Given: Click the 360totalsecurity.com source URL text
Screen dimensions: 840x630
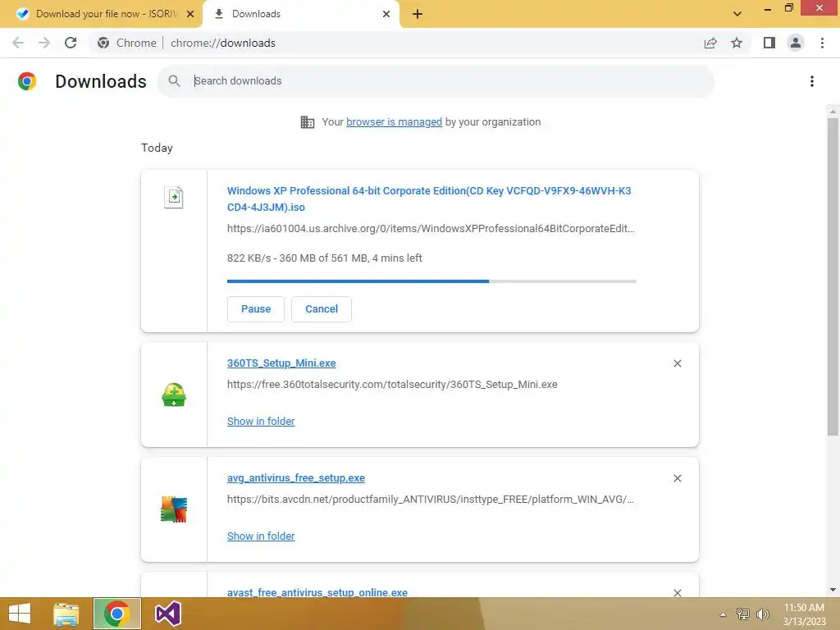Looking at the screenshot, I should [x=392, y=385].
